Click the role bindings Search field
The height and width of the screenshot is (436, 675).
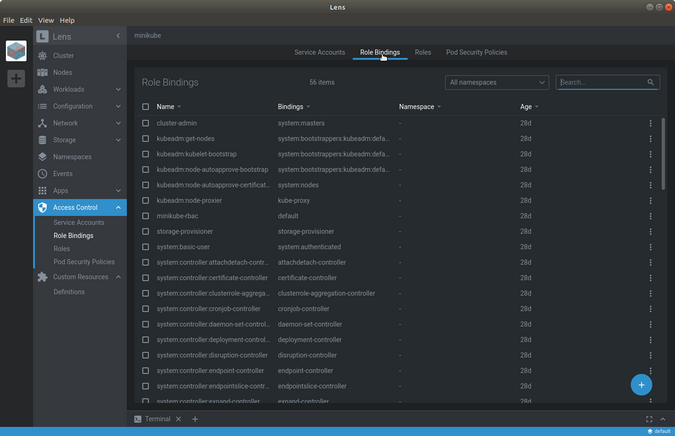coord(602,82)
